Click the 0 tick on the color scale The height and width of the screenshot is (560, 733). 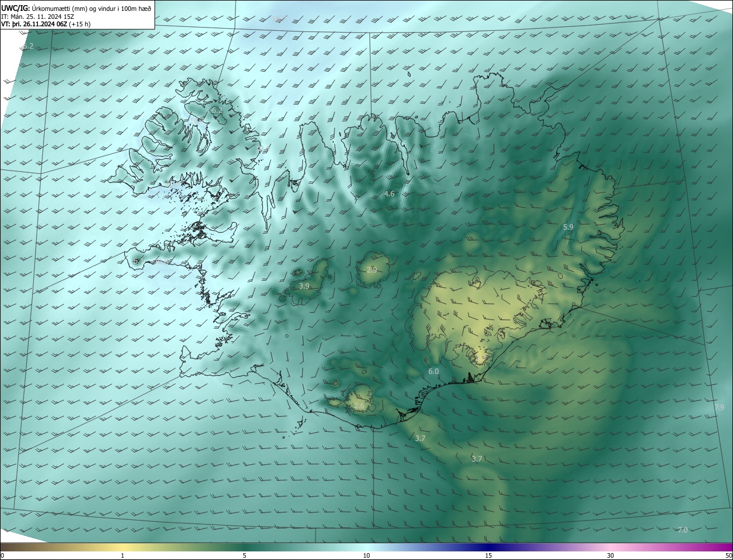pos(2,555)
